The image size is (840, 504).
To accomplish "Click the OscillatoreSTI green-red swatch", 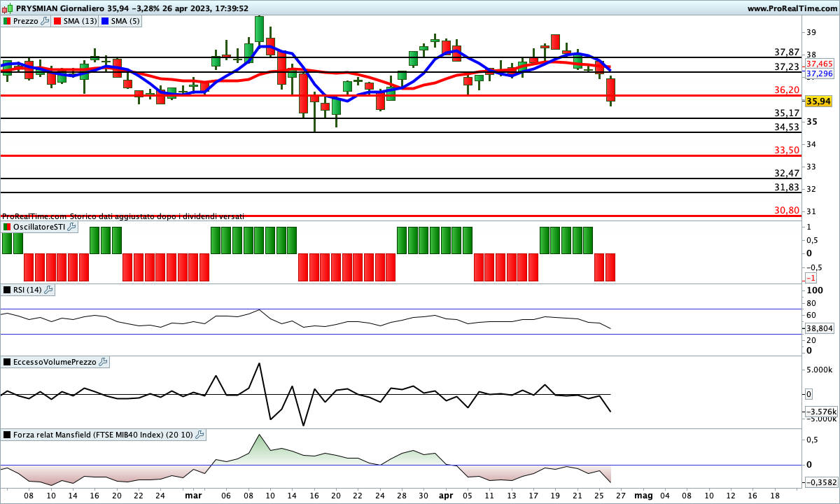I will point(7,227).
